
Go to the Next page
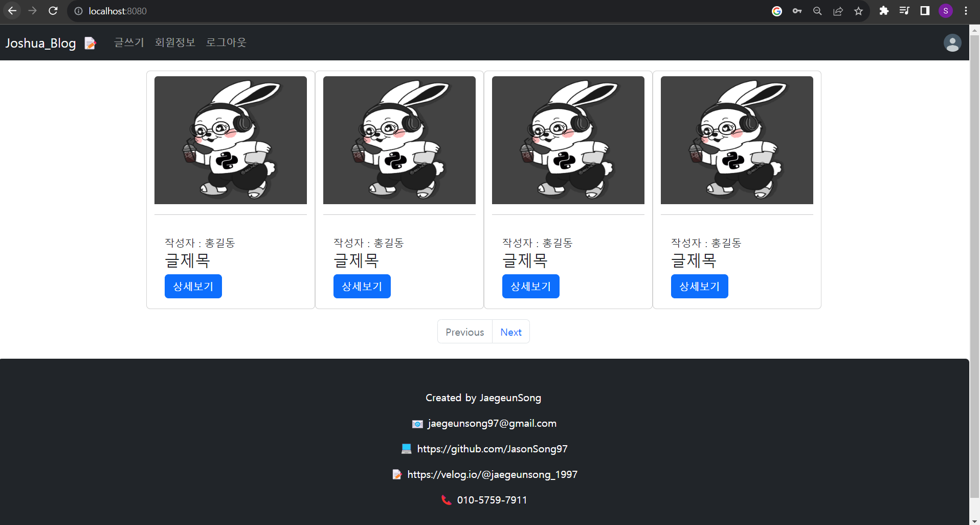[511, 332]
